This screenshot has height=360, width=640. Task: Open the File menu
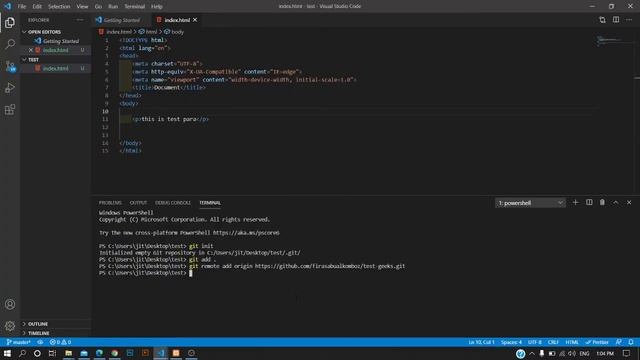coord(22,7)
